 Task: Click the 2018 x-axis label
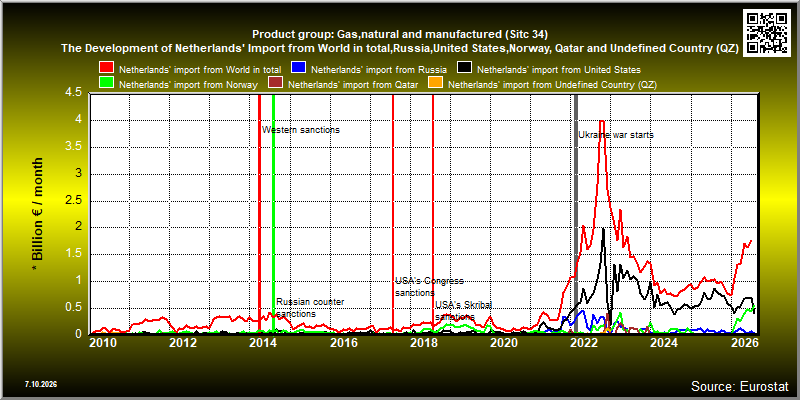[x=423, y=342]
